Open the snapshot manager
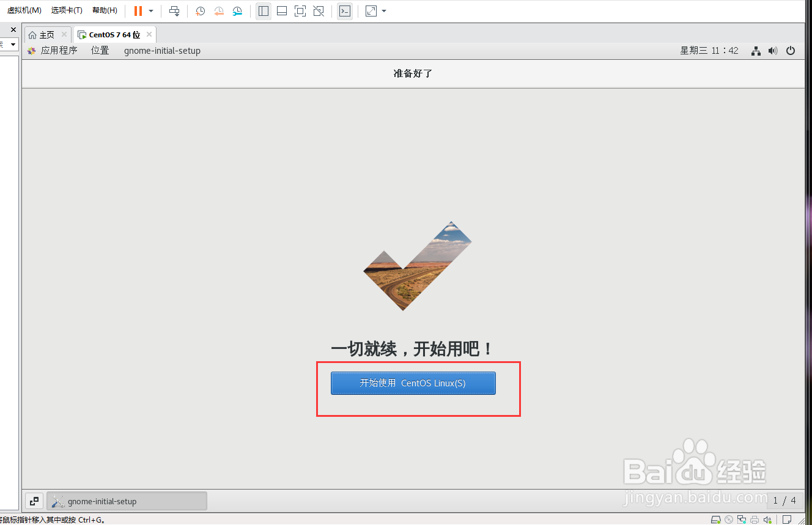Image resolution: width=812 pixels, height=525 pixels. 237,11
